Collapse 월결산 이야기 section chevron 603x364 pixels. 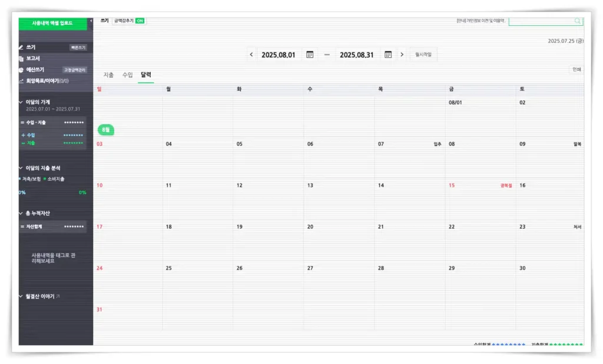click(x=21, y=296)
